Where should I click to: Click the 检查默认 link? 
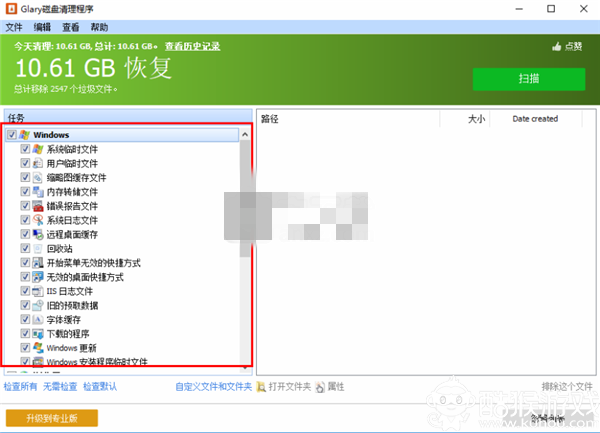100,387
